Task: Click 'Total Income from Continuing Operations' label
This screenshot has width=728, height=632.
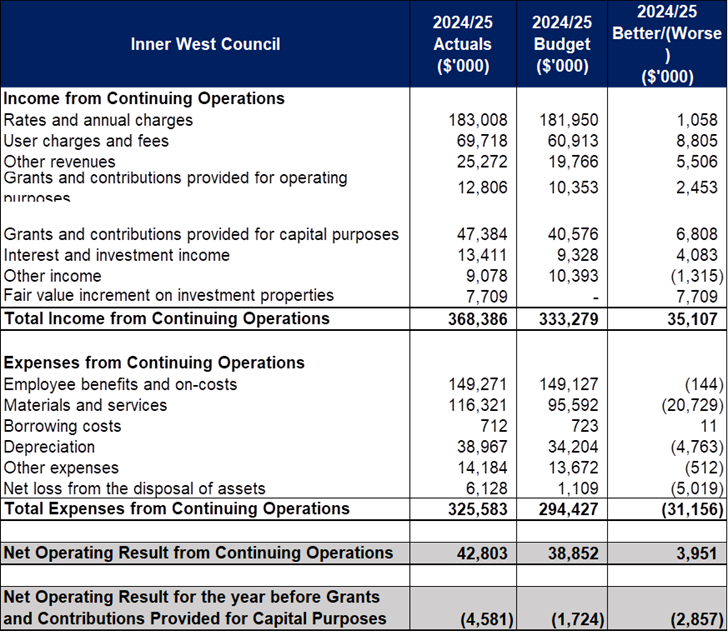Action: (x=167, y=319)
